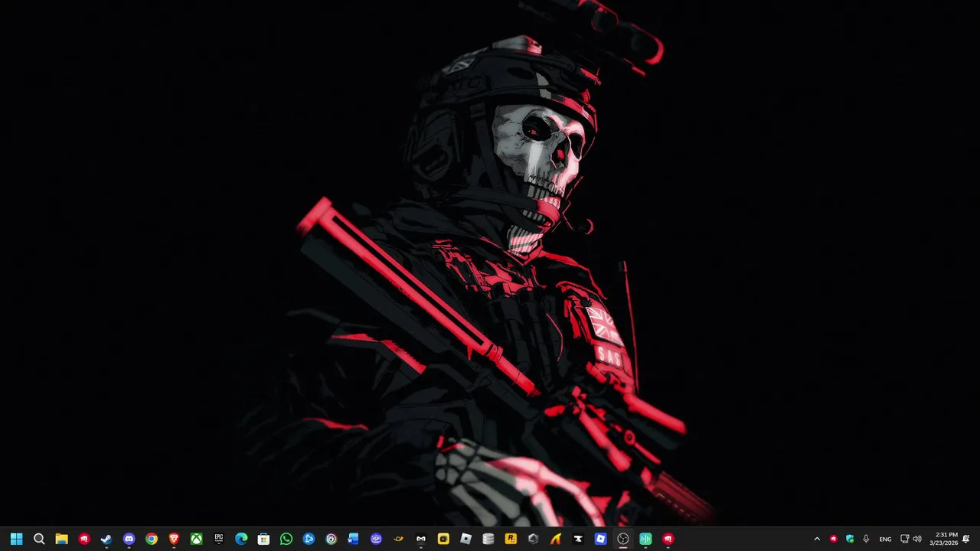Click the microphone tray icon

866,539
